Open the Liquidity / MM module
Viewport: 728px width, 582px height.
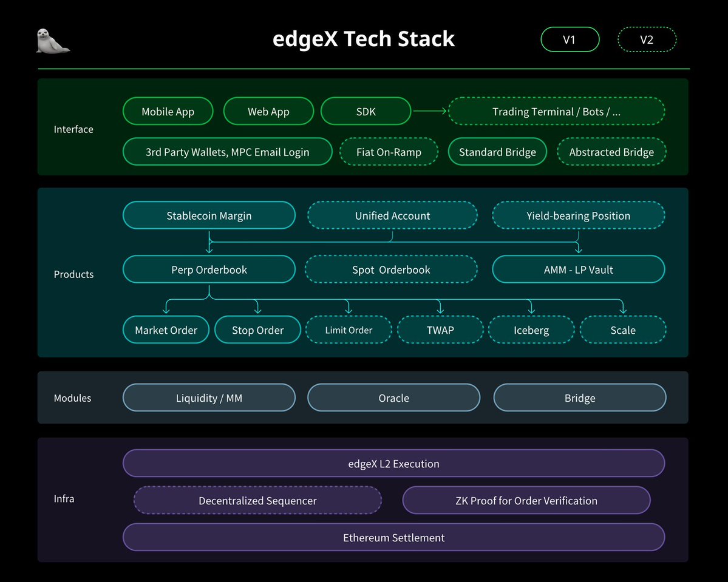(x=209, y=398)
